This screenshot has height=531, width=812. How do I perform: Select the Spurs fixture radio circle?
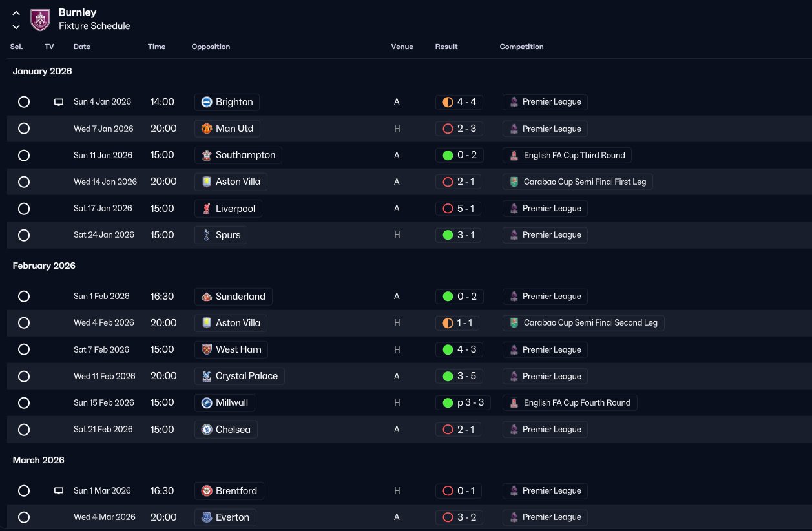24,235
